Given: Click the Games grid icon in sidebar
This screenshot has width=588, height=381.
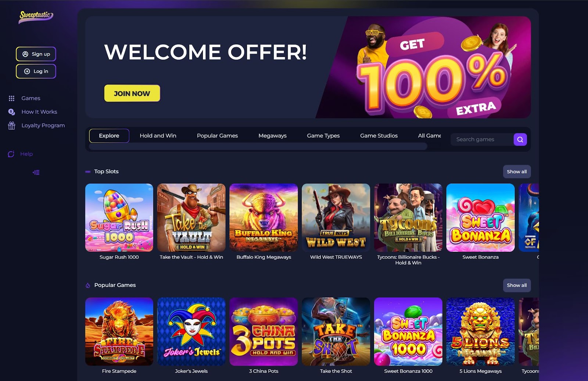Looking at the screenshot, I should tap(11, 98).
